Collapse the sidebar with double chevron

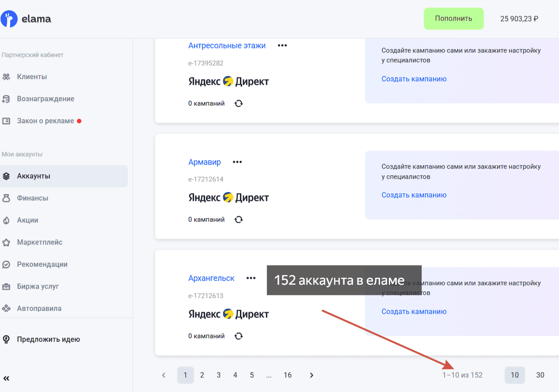(6, 378)
